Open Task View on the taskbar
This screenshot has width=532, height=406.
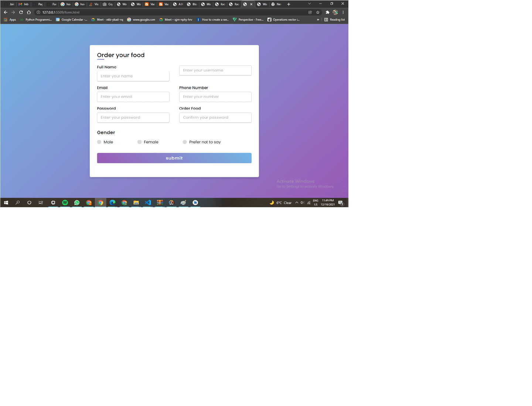[x=41, y=202]
